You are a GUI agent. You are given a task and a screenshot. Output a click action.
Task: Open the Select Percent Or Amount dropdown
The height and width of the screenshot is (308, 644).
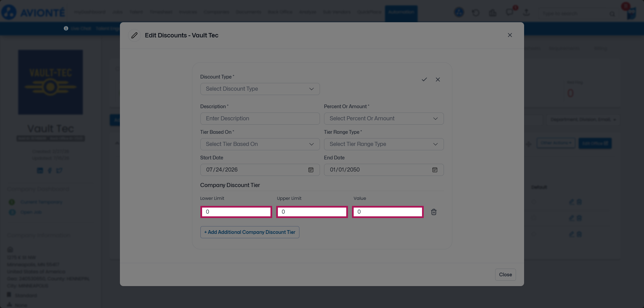pos(384,119)
